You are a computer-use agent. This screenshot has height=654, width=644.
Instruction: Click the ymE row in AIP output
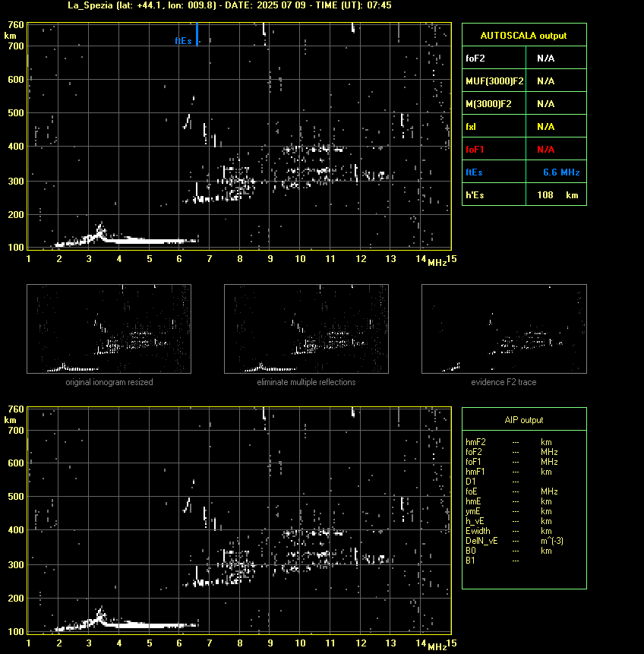[x=509, y=511]
